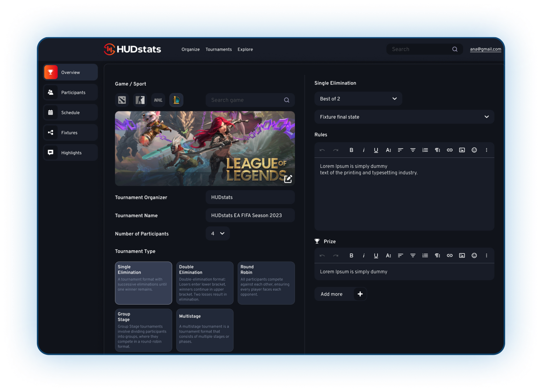Edit the League of Legends banner image
The image size is (542, 392).
(x=288, y=179)
